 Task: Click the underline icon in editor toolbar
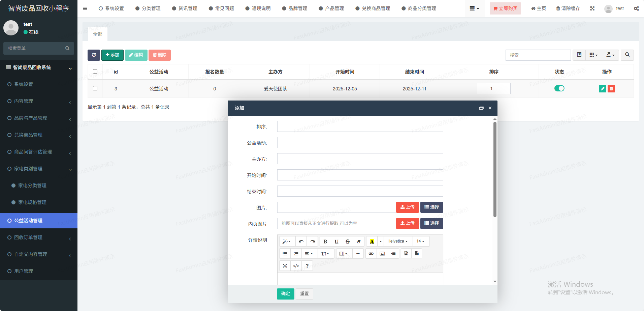pos(336,242)
